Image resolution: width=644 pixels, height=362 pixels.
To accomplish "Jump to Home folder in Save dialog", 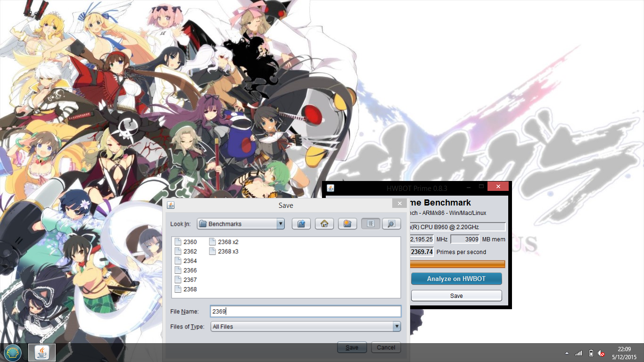I will (x=324, y=224).
